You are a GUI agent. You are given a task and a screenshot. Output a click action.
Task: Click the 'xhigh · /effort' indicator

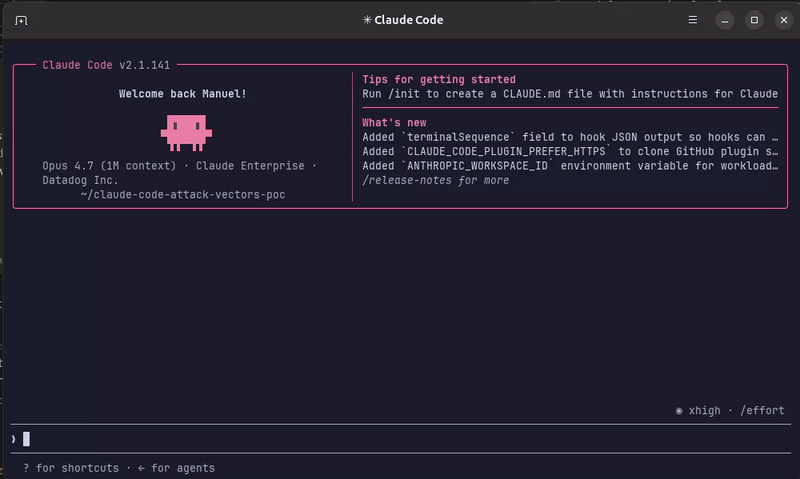[730, 411]
